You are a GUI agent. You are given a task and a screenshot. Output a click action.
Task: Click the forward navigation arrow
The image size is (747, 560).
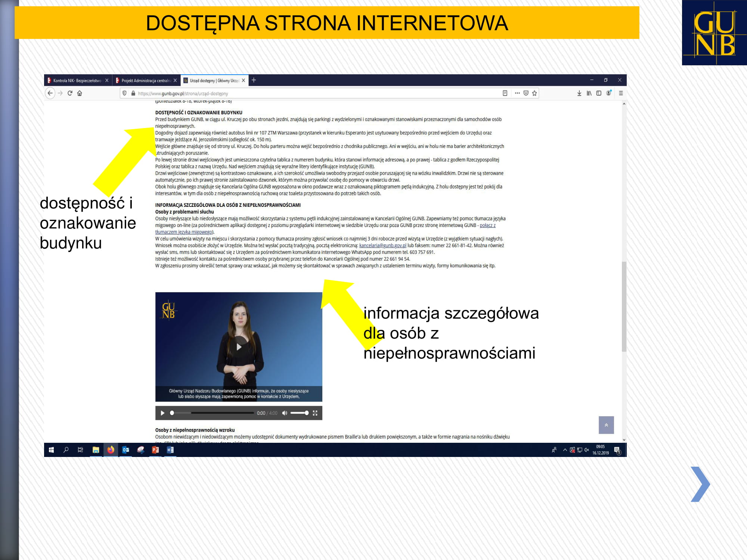pos(60,93)
